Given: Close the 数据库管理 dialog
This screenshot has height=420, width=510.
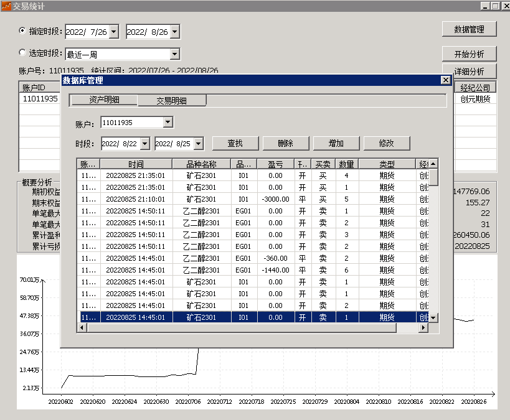Looking at the screenshot, I should pyautogui.click(x=446, y=80).
